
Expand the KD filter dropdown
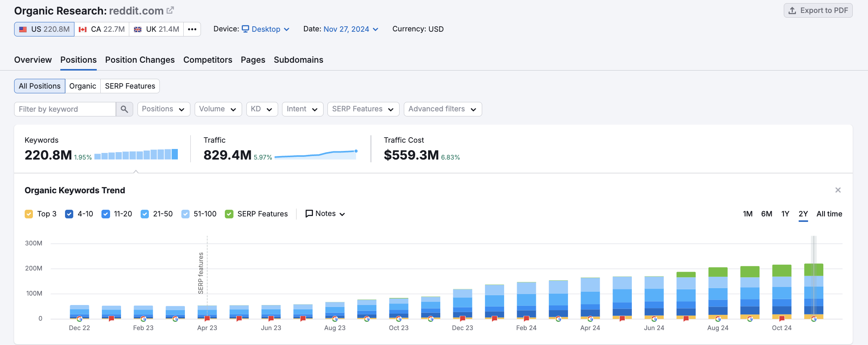click(262, 109)
